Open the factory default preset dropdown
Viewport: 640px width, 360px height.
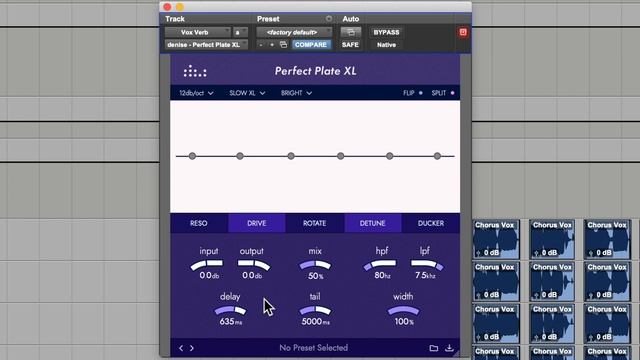[x=294, y=32]
